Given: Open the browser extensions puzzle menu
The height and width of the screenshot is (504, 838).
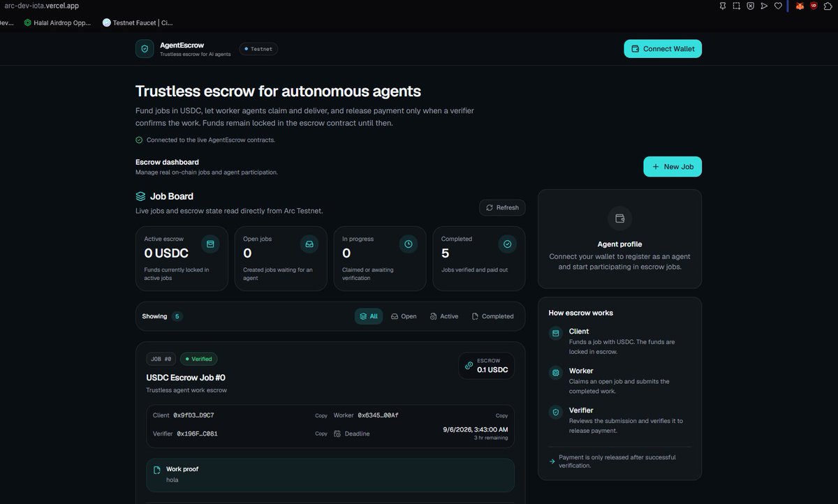Looking at the screenshot, I should [828, 6].
